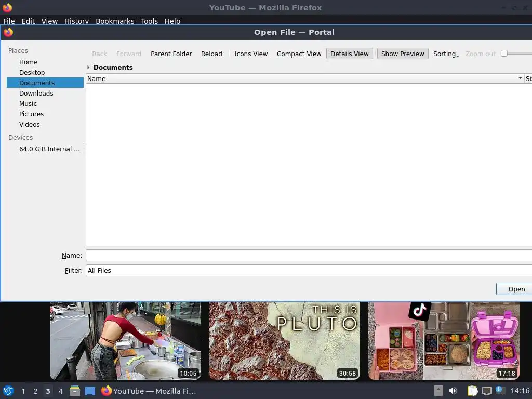
Task: Open the Help menu
Action: pyautogui.click(x=172, y=21)
